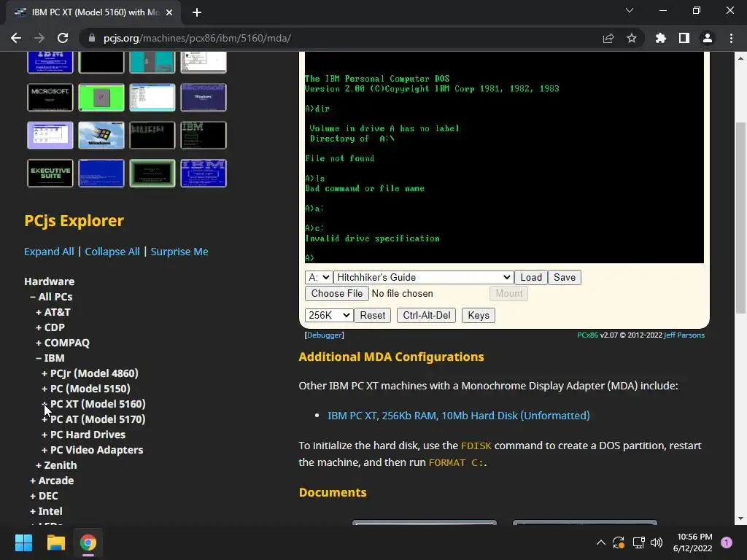
Task: Click the page vertical scrollbar thumb
Action: pos(740,217)
